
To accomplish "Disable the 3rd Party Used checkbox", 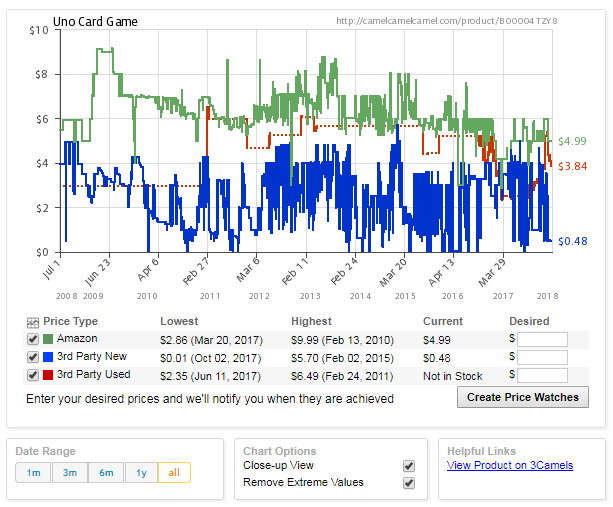I will [33, 376].
